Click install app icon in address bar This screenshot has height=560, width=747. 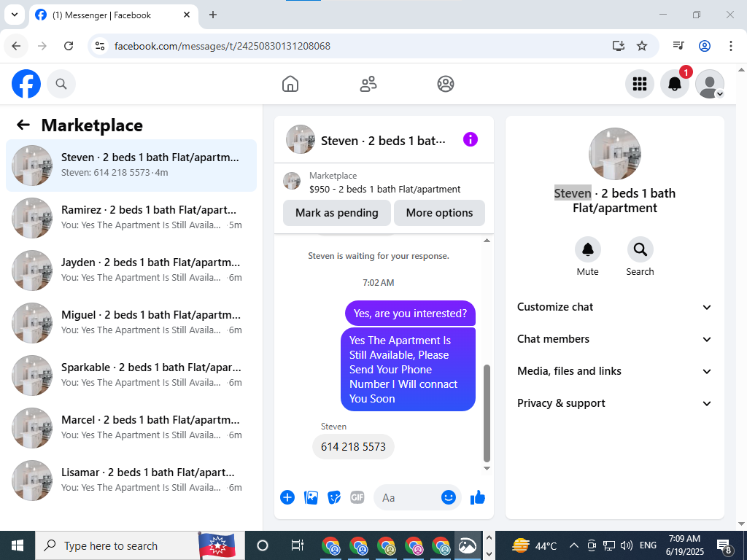[x=619, y=46]
